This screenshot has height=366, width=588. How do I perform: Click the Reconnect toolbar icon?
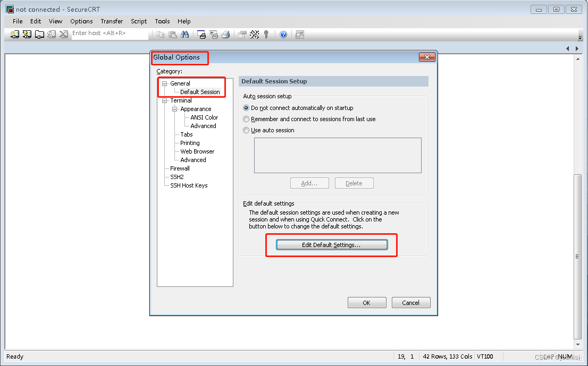pyautogui.click(x=52, y=35)
